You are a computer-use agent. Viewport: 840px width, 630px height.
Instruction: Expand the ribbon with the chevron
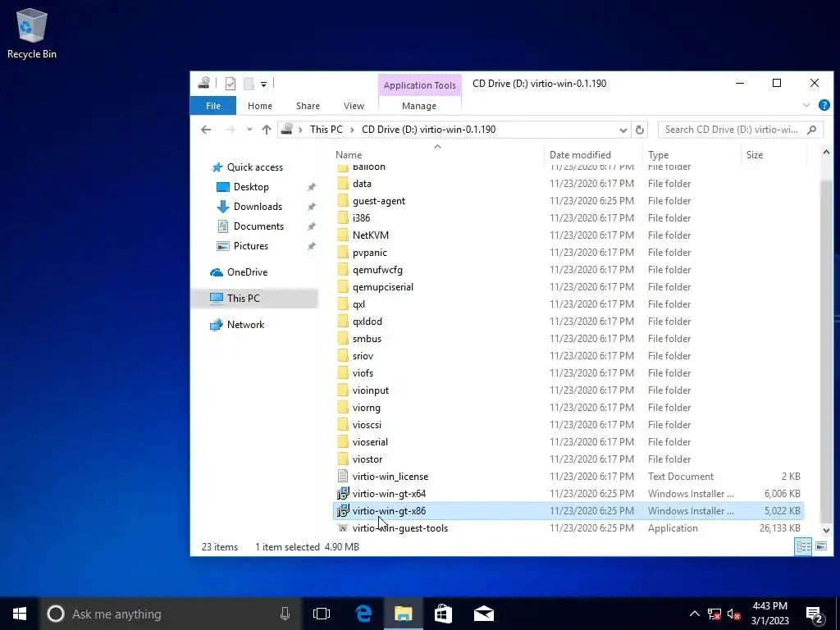(806, 105)
